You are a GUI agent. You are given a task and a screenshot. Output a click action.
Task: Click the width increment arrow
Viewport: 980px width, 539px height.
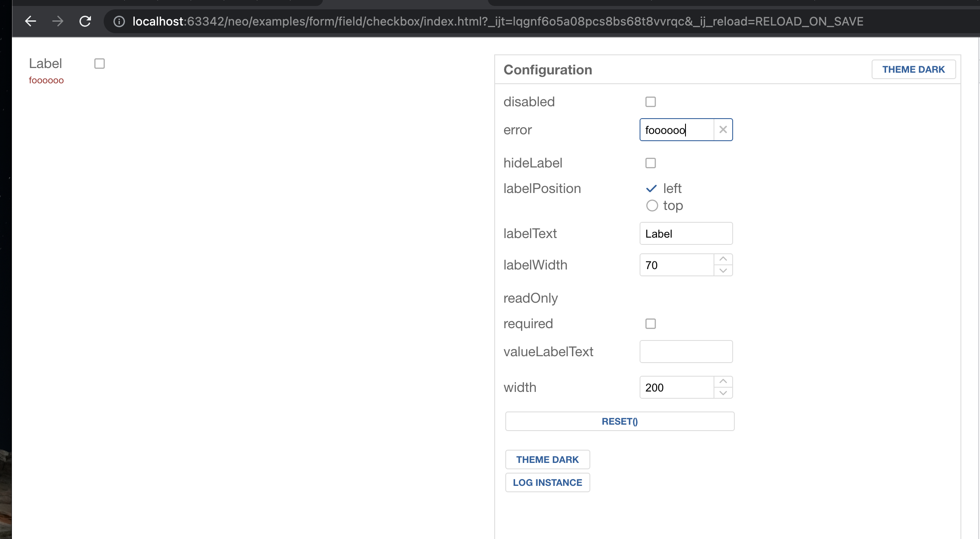click(723, 381)
